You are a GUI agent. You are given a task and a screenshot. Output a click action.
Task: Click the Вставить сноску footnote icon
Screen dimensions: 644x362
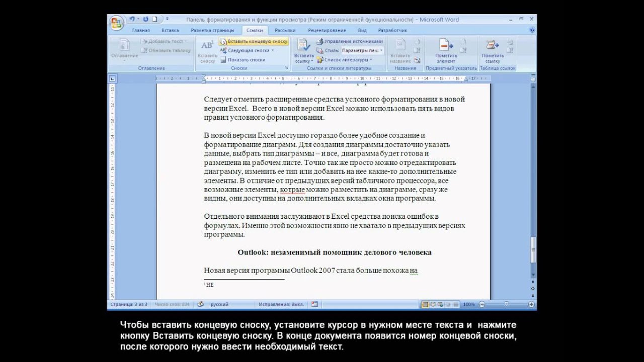click(x=207, y=51)
